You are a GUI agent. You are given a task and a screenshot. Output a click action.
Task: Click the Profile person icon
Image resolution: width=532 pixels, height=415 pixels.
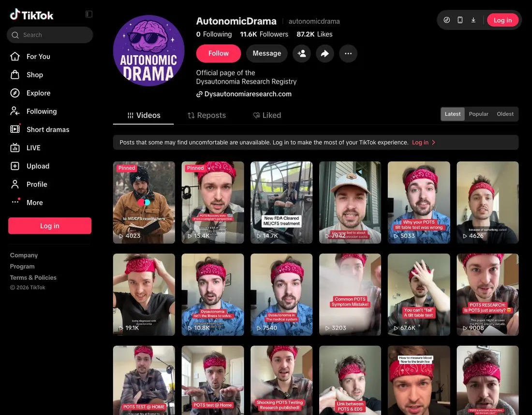pyautogui.click(x=15, y=184)
